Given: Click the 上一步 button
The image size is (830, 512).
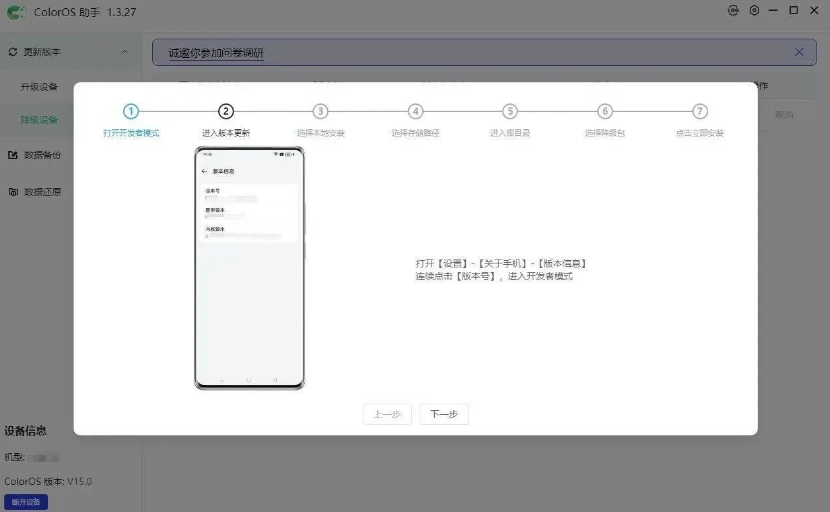Looking at the screenshot, I should tap(387, 414).
